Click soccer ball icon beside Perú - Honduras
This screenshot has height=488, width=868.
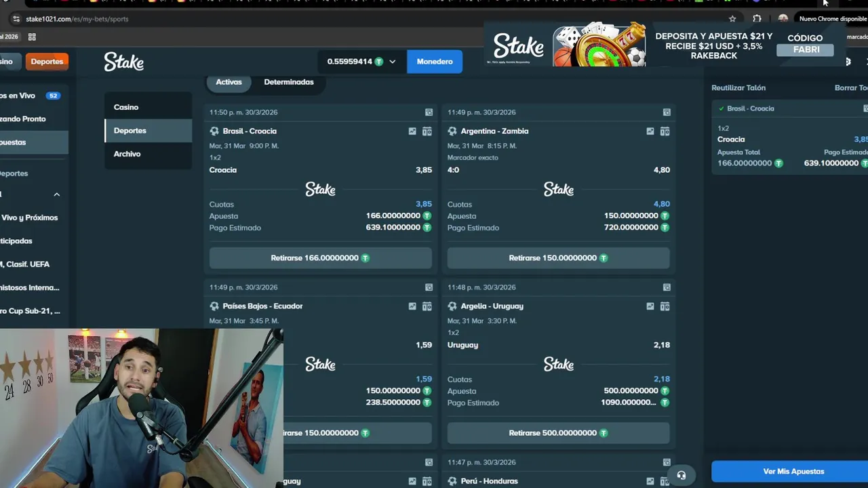point(452,481)
